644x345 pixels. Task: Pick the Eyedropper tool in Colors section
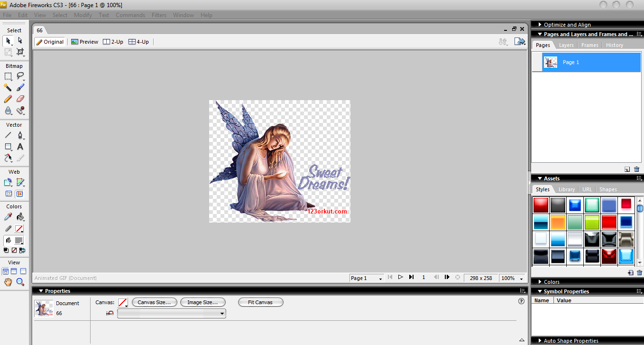coord(8,216)
